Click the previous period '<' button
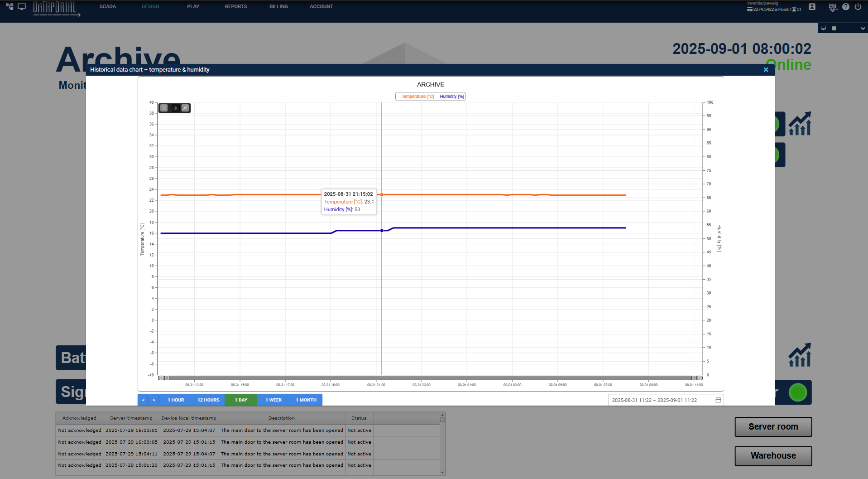868x479 pixels. [x=143, y=400]
